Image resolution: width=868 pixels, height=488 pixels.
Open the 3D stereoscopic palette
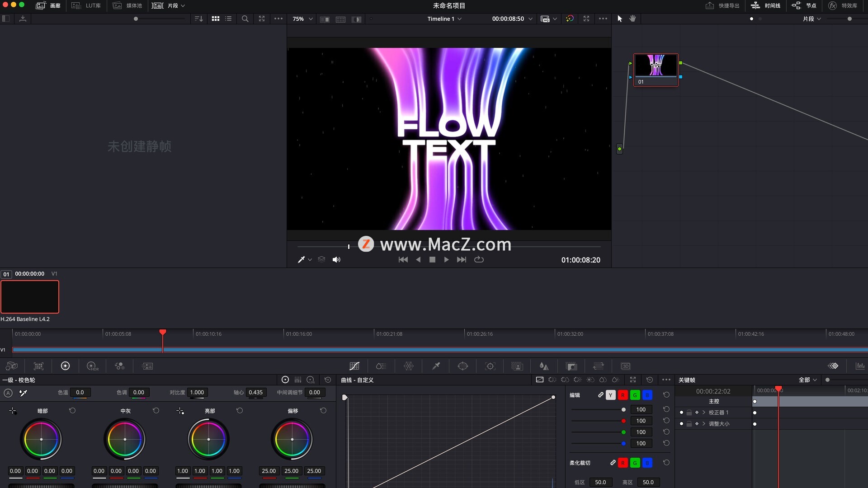click(626, 366)
